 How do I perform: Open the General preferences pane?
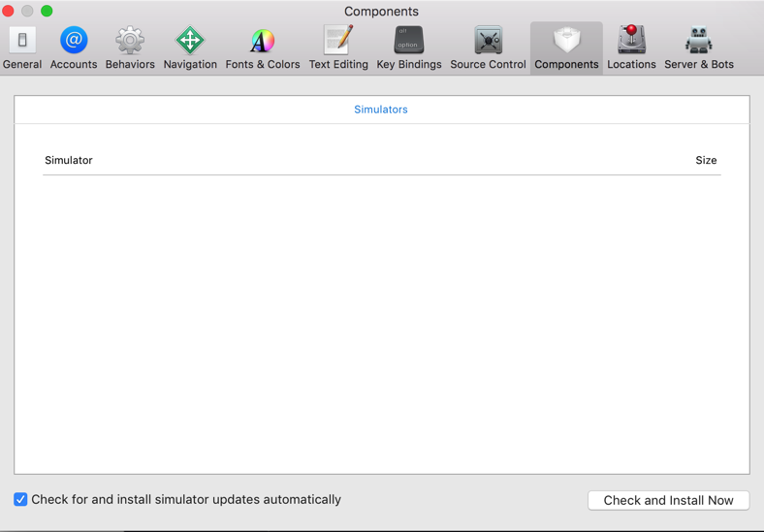click(22, 47)
